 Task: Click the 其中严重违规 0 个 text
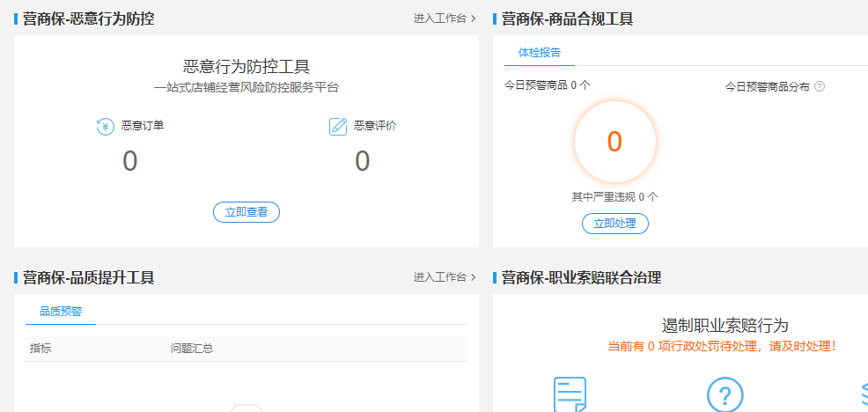(x=615, y=196)
